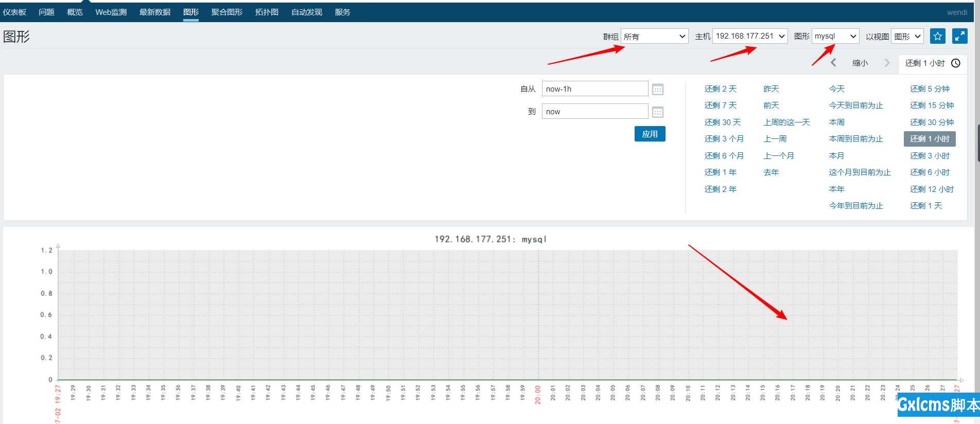Click 缩小 zoom out button
The image size is (980, 424).
(860, 63)
